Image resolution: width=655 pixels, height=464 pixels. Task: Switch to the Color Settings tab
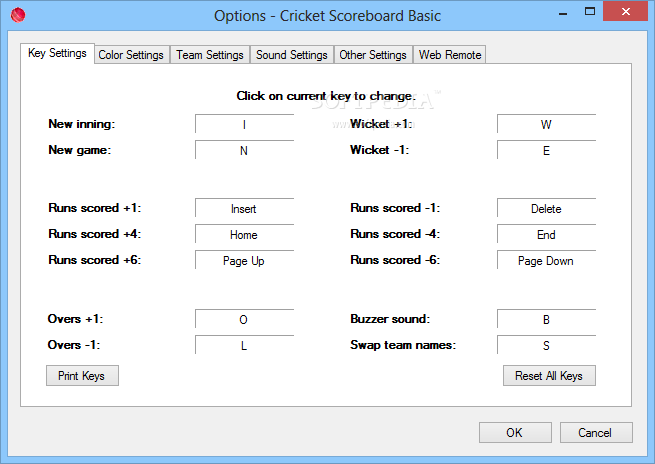(x=131, y=55)
